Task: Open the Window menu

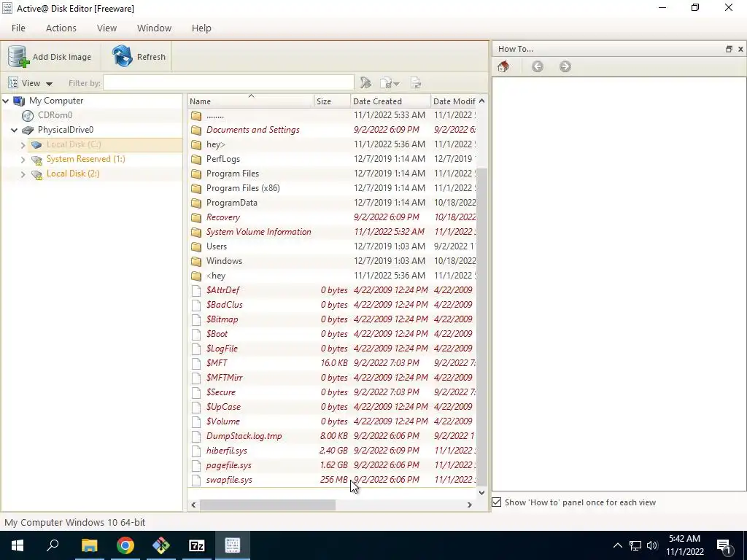Action: coord(155,28)
